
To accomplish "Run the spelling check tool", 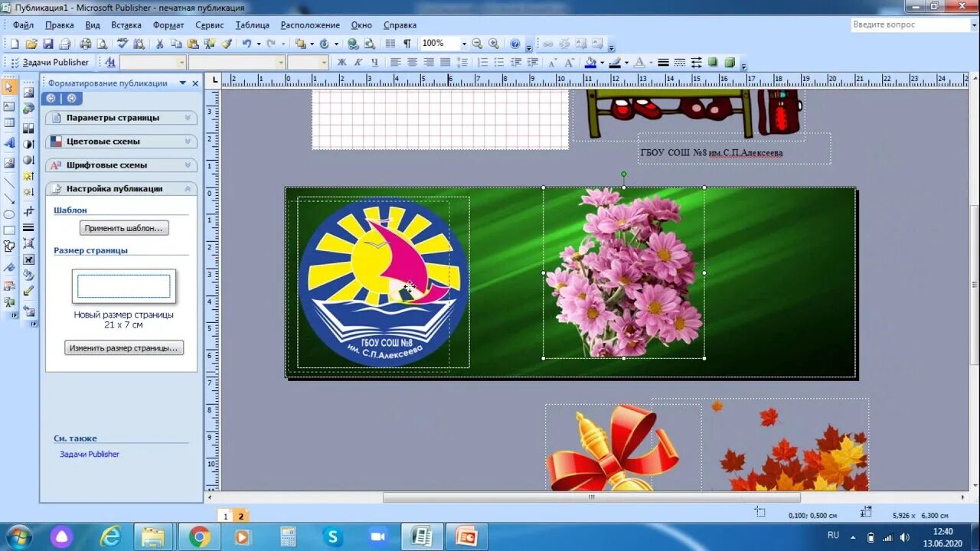I will tap(122, 44).
